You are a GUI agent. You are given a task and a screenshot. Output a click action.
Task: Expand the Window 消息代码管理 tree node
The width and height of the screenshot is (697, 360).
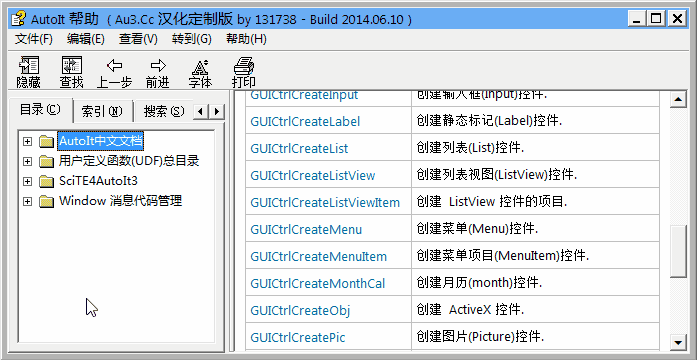point(28,201)
